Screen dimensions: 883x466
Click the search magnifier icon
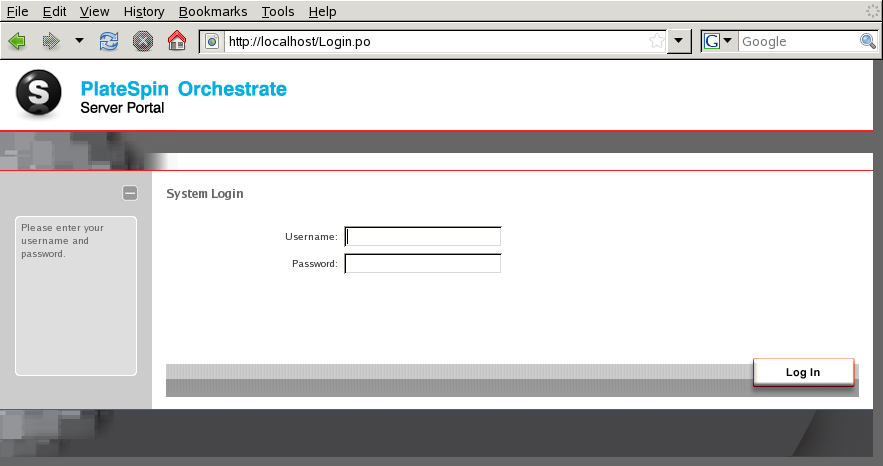pos(867,41)
